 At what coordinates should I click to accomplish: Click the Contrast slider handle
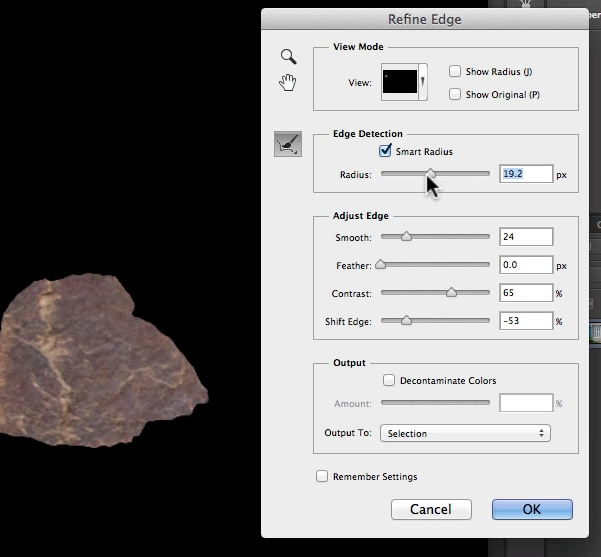(x=451, y=293)
